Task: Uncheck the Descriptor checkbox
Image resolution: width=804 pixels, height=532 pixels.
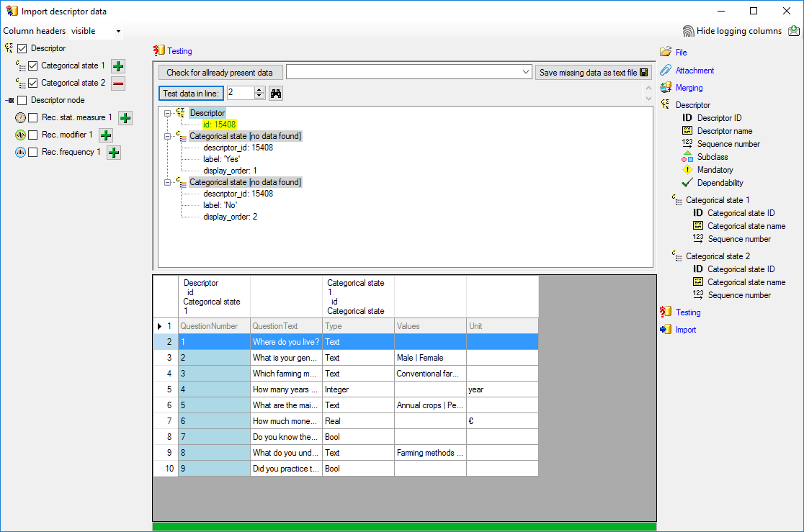Action: point(22,49)
